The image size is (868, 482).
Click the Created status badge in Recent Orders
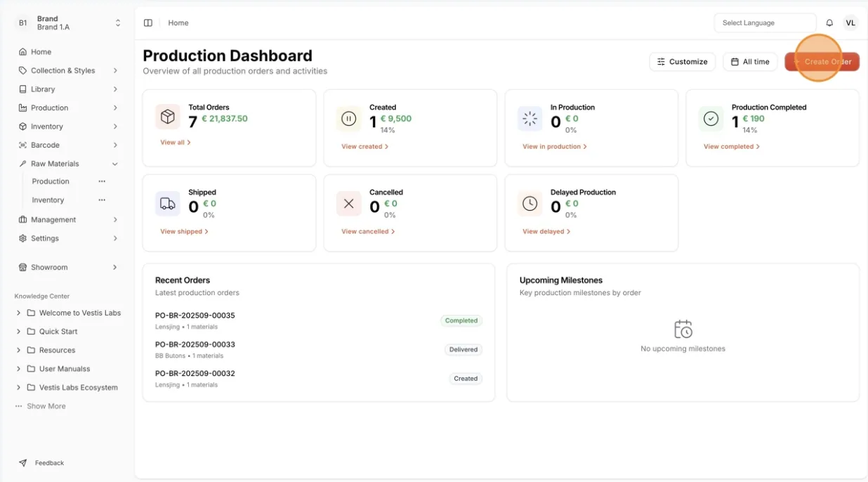[x=466, y=379]
